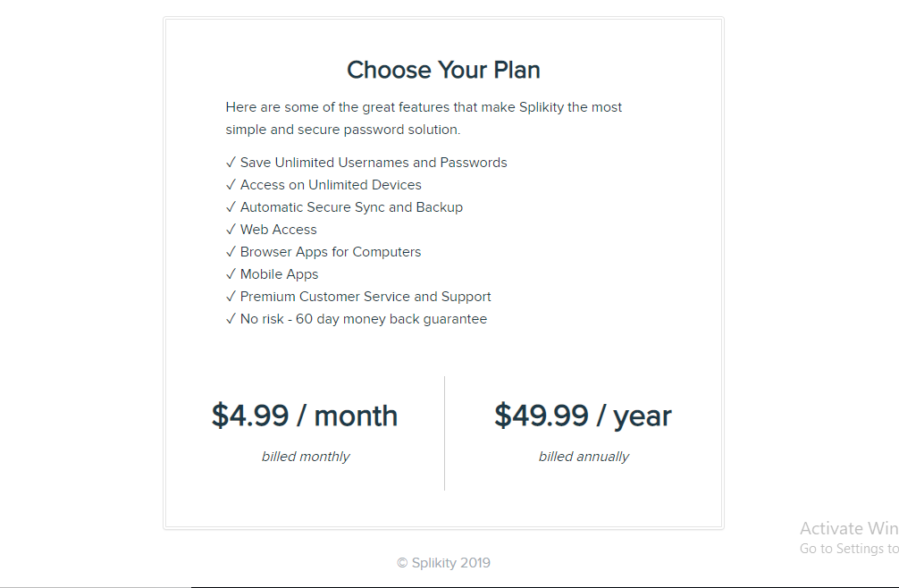The width and height of the screenshot is (899, 588).
Task: Click the checkmark beside Browser Apps for Computers
Action: click(x=231, y=252)
